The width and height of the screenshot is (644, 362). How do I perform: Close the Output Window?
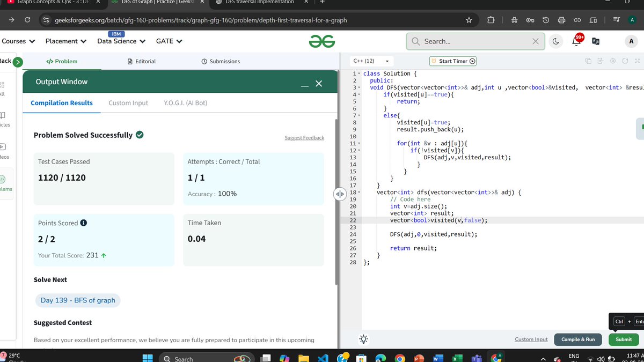pyautogui.click(x=319, y=83)
